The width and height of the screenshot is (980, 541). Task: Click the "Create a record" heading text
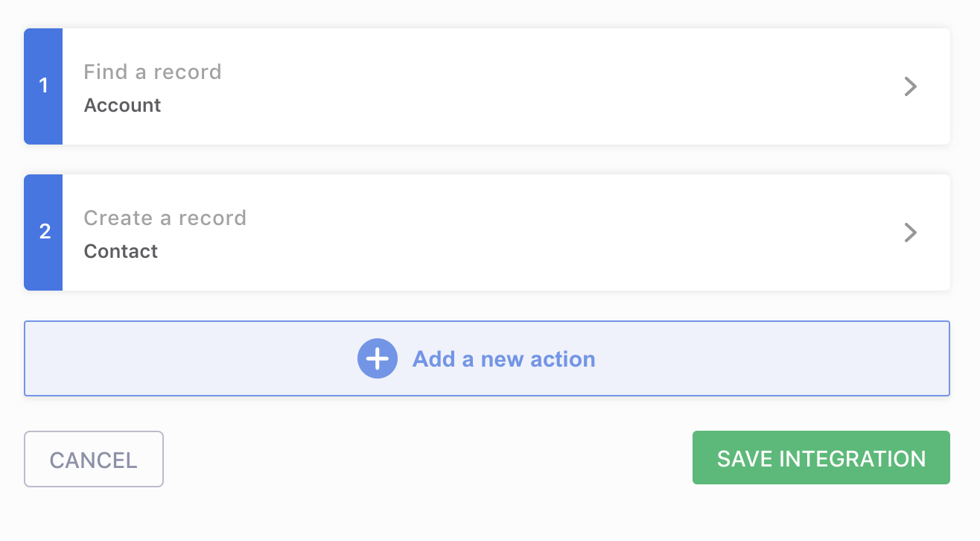click(x=165, y=218)
